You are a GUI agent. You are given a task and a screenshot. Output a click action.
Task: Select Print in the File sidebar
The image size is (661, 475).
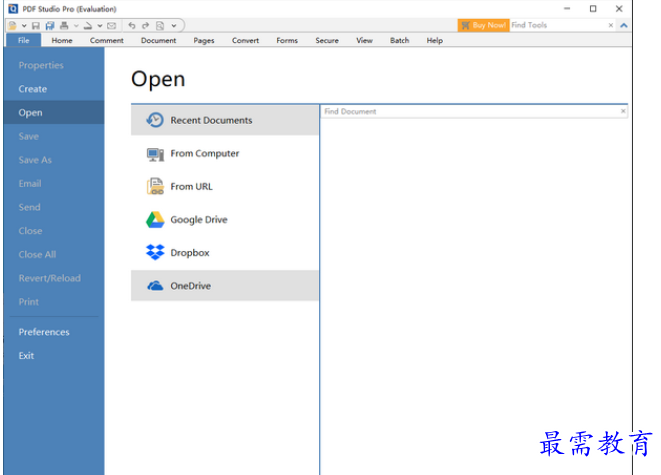click(54, 301)
